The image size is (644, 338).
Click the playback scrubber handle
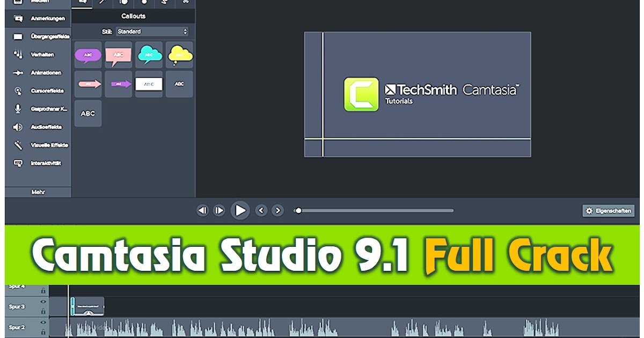click(x=298, y=210)
